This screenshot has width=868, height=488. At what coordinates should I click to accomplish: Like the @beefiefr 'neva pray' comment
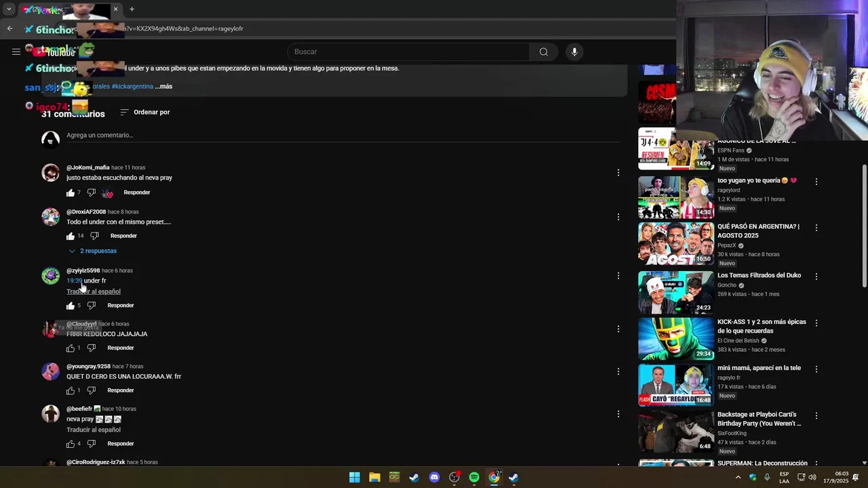pyautogui.click(x=71, y=444)
